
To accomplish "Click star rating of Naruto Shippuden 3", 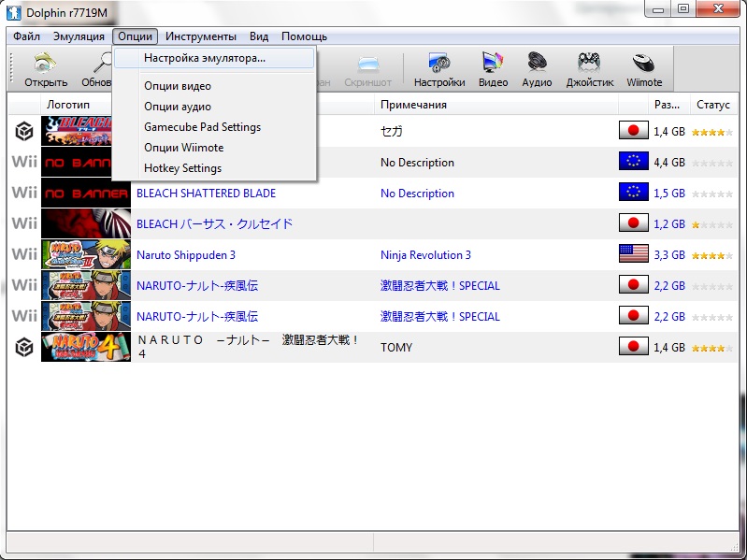I will tap(712, 256).
